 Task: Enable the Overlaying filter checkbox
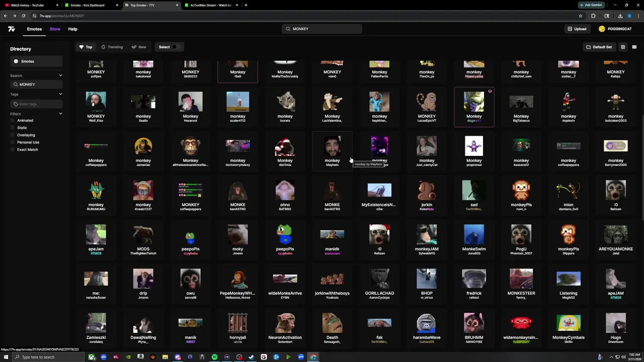coord(12,135)
